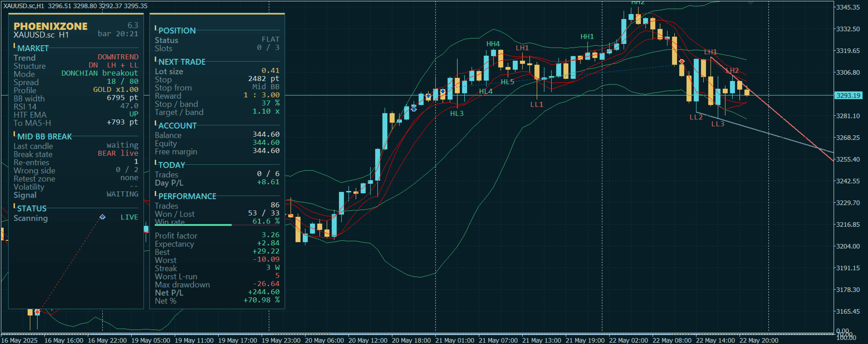Image resolution: width=868 pixels, height=344 pixels.
Task: Select the LL1 swing label on chart
Action: [536, 105]
